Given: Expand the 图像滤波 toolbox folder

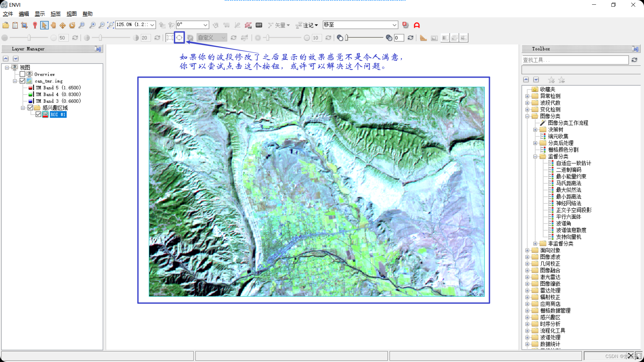Looking at the screenshot, I should point(527,257).
